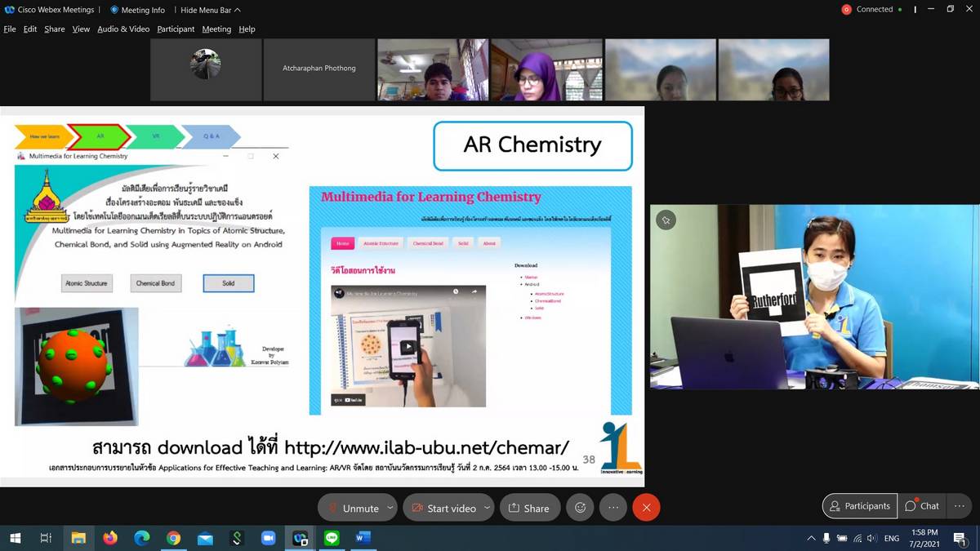Expand audio options arrow beside Unmute
This screenshot has height=551, width=980.
(x=390, y=508)
